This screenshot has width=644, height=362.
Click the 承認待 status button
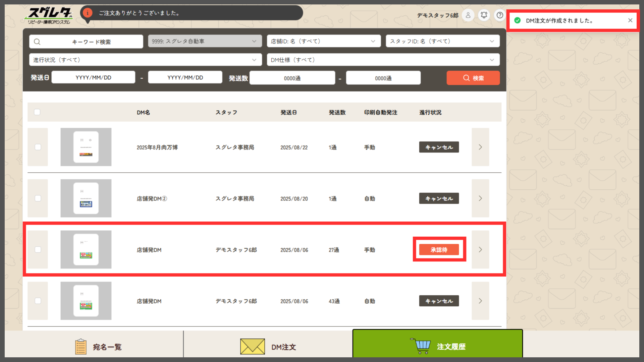439,250
